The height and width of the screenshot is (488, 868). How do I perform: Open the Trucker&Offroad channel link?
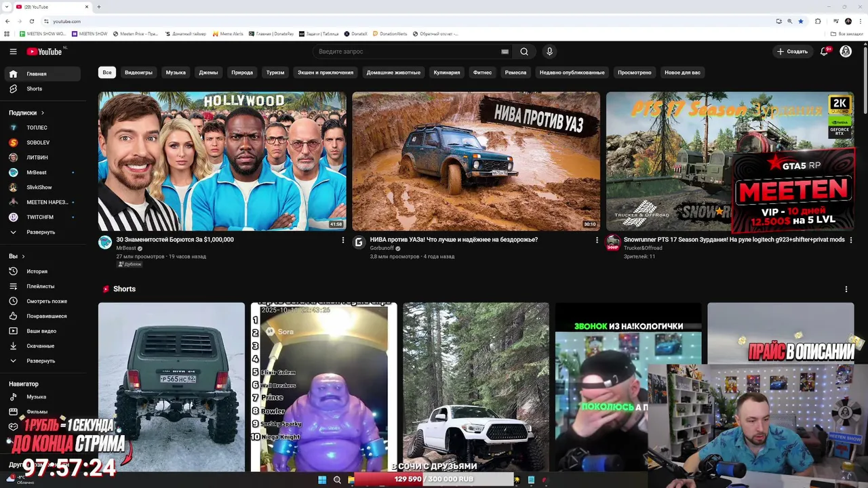coord(643,248)
